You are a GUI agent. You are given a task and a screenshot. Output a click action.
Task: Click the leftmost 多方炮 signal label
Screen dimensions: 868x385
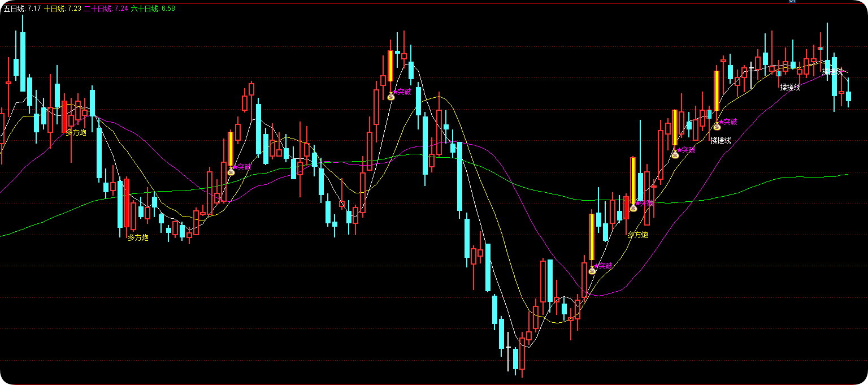coord(76,133)
